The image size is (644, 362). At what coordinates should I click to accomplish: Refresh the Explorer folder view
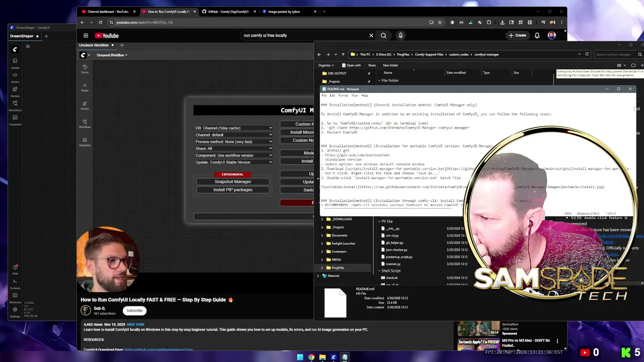click(x=587, y=54)
